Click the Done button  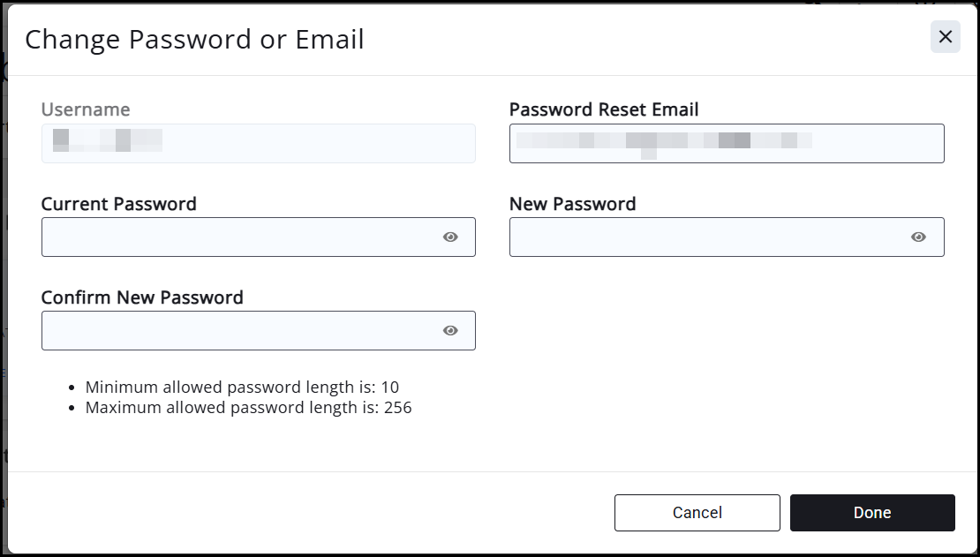coord(872,513)
